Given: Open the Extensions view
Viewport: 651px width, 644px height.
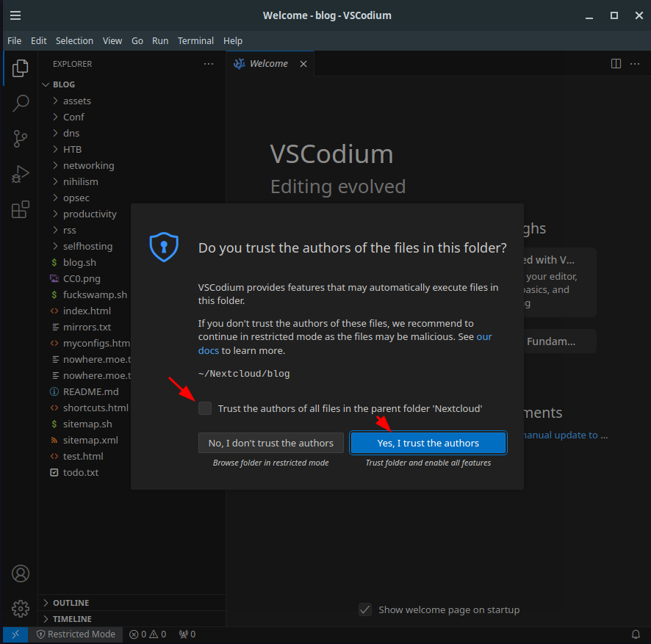Looking at the screenshot, I should (x=21, y=209).
